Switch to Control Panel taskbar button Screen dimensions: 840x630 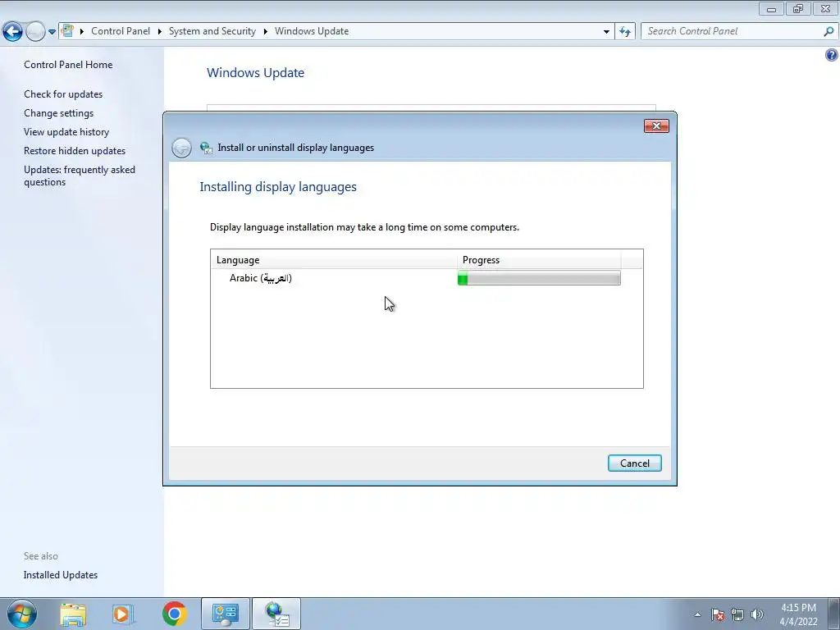(x=226, y=614)
